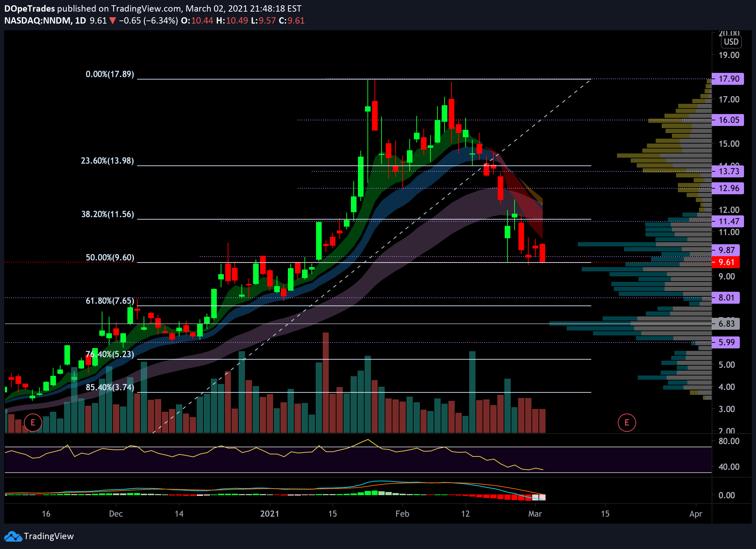This screenshot has width=756, height=549.
Task: Click the C:9.61 close value in header
Action: 292,21
